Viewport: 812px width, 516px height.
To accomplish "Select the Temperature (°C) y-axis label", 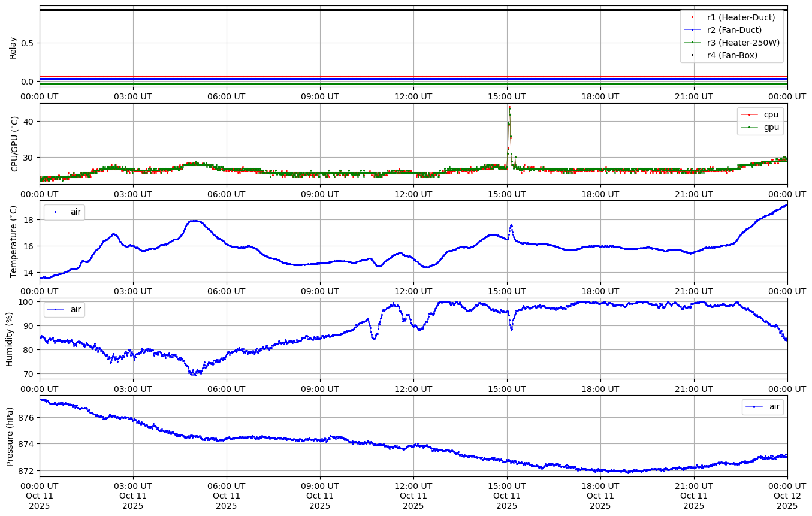I will point(14,241).
